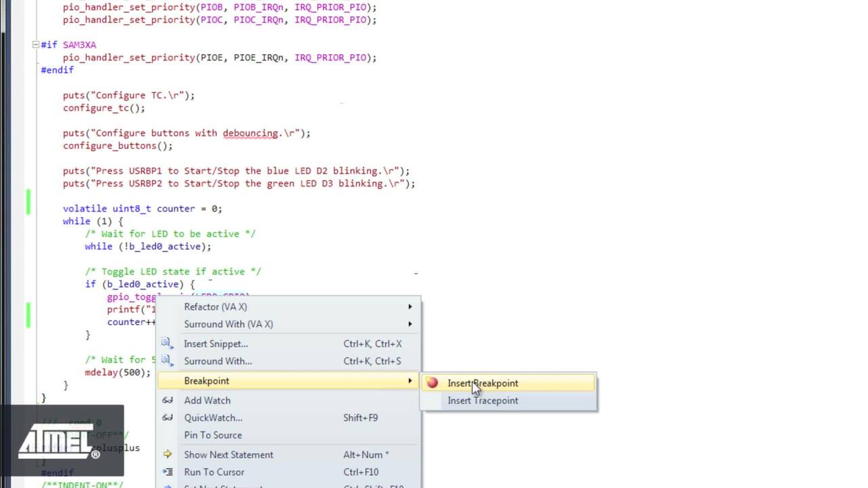Viewport: 868px width, 488px height.
Task: Choose Pin To Source
Action: [213, 434]
